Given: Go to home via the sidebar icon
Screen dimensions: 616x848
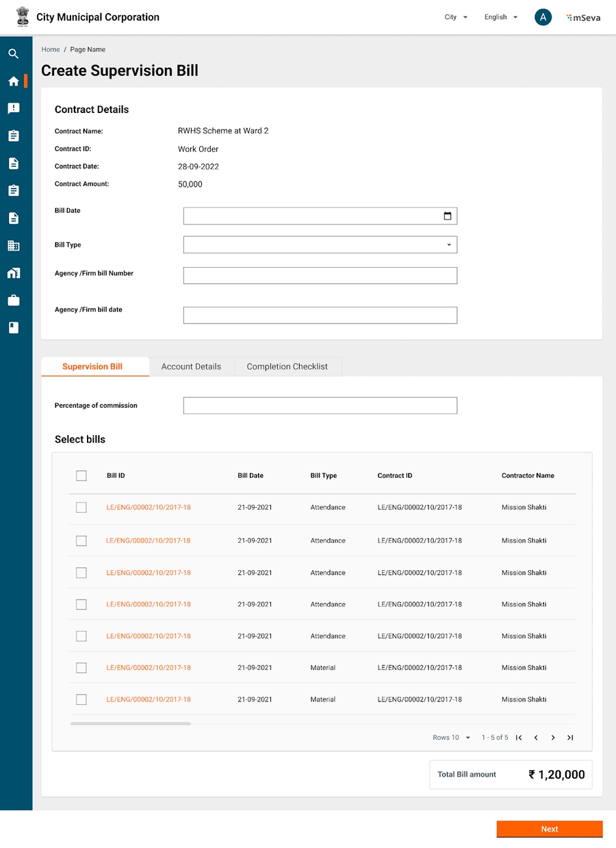Looking at the screenshot, I should 13,81.
